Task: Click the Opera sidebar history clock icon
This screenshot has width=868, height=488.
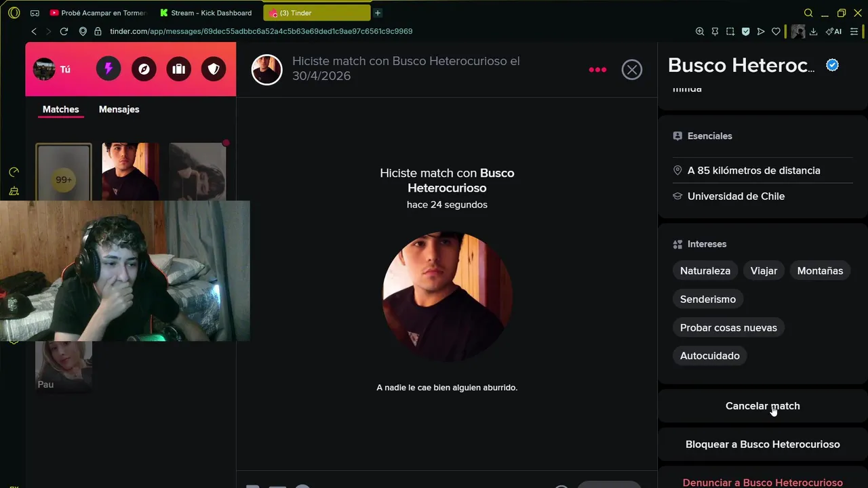Action: 14,172
